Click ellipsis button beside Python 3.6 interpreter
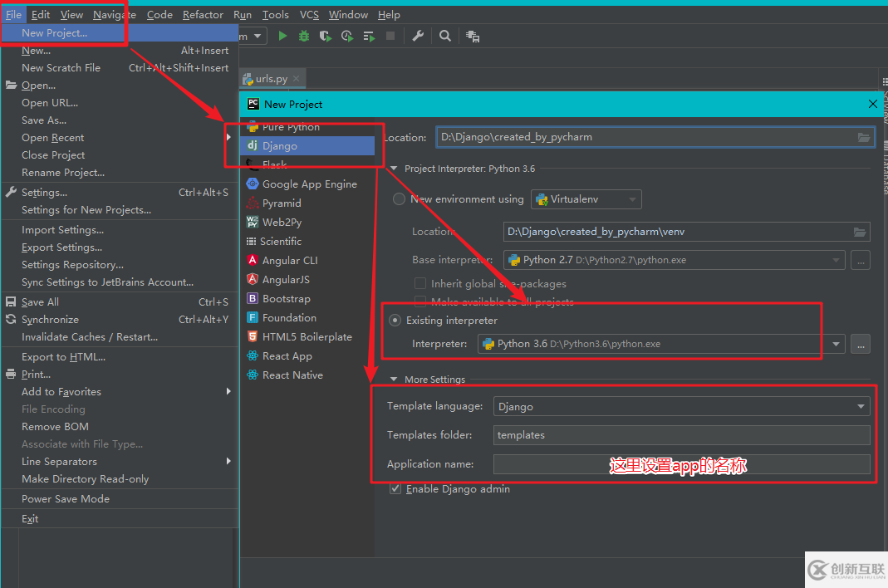This screenshot has width=888, height=588. pos(861,345)
